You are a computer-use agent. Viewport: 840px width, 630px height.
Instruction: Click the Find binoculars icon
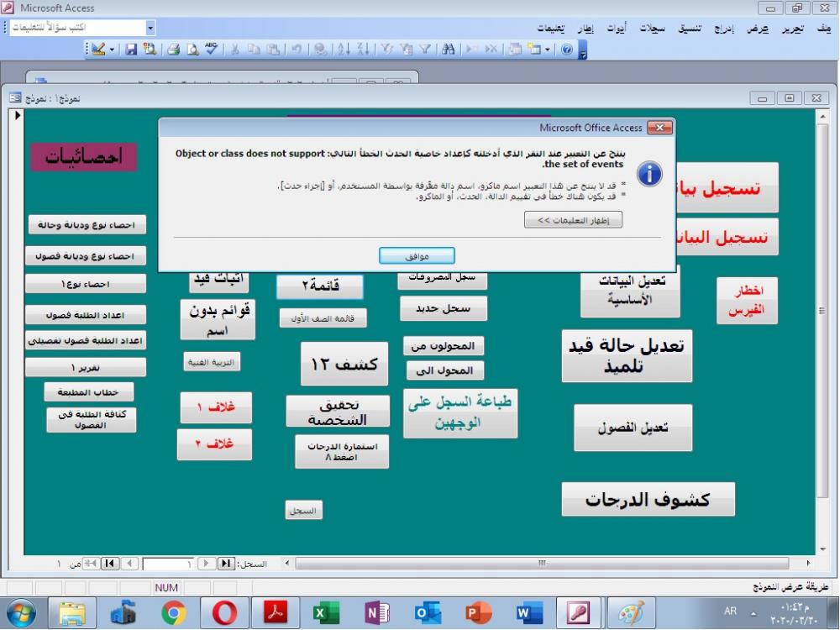449,50
